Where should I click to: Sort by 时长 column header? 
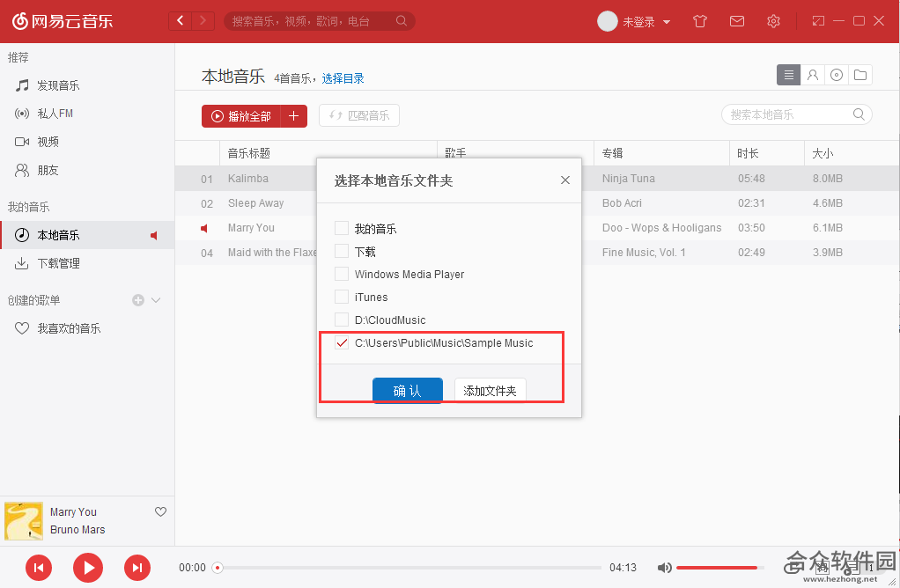pos(767,153)
